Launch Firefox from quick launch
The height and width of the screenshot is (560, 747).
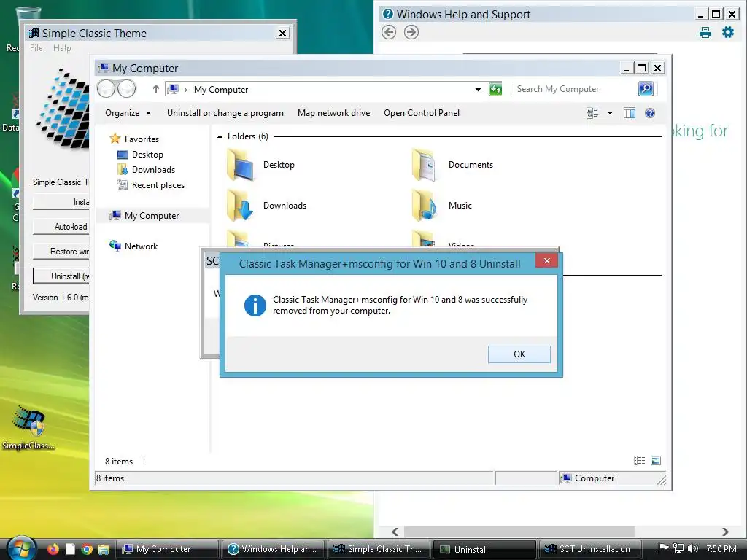click(53, 549)
